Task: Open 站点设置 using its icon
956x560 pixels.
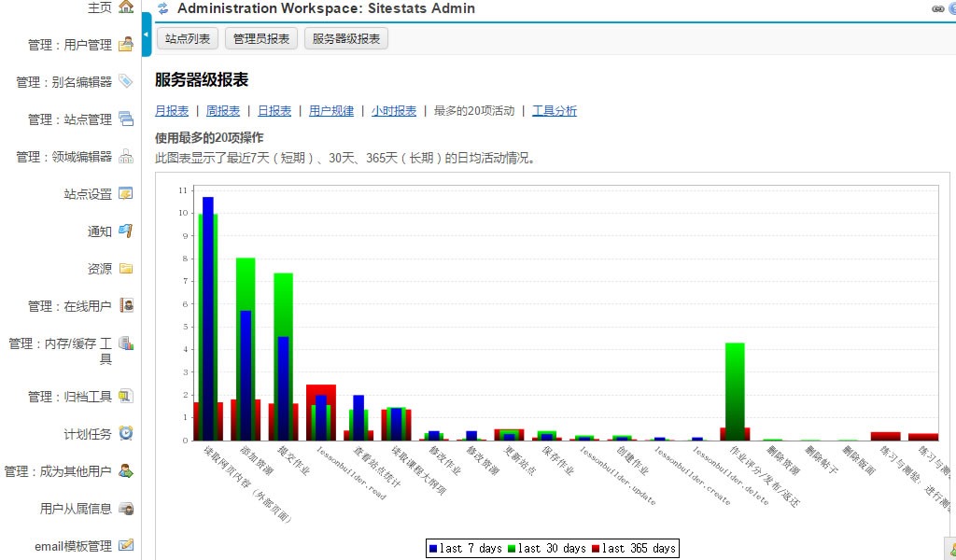Action: (x=126, y=194)
